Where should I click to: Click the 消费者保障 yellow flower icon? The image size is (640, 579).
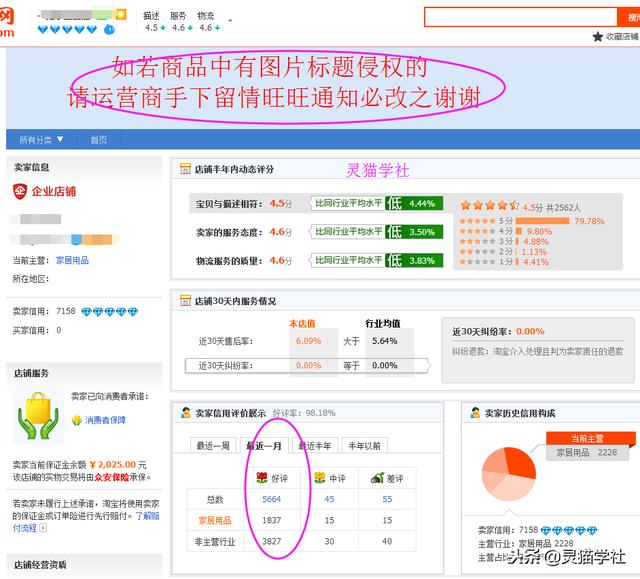click(77, 420)
